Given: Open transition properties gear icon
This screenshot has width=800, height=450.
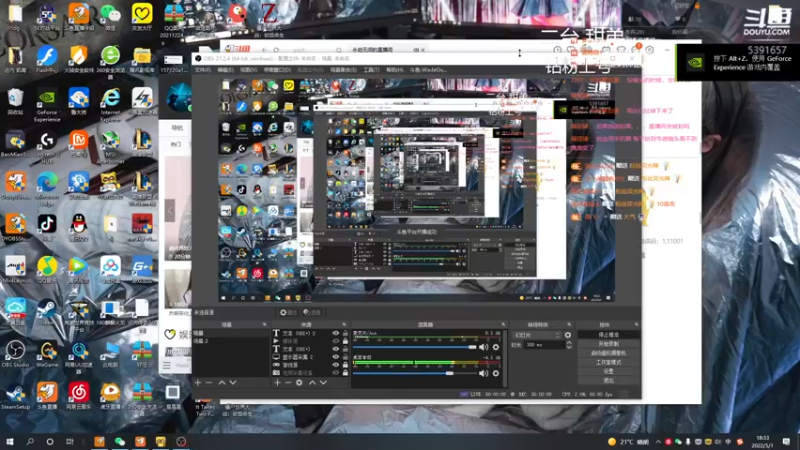Looking at the screenshot, I should (x=568, y=335).
